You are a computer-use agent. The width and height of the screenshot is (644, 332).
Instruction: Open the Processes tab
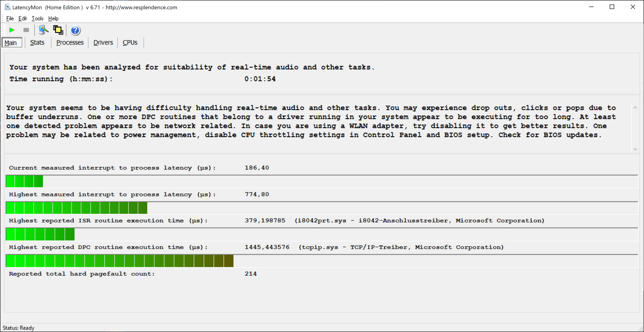pyautogui.click(x=70, y=43)
